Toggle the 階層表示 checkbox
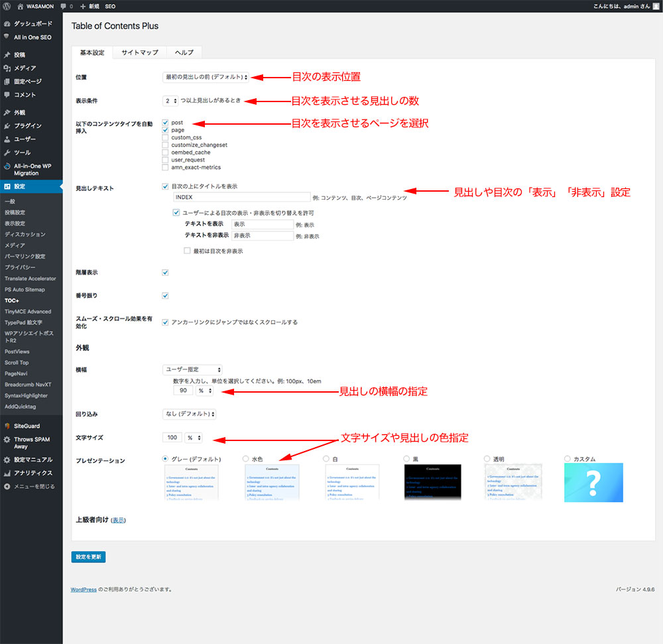Screen dimensions: 663x644 pos(165,273)
